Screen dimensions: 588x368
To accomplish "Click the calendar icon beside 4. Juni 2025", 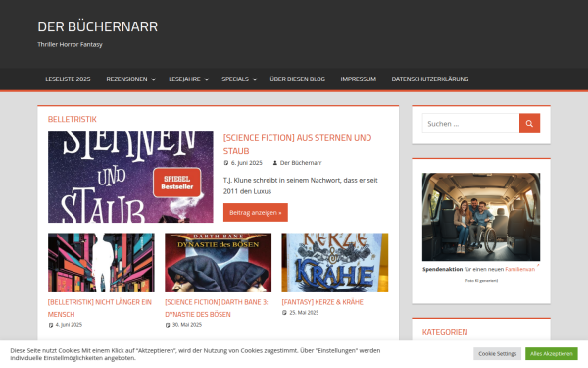I will (x=51, y=325).
